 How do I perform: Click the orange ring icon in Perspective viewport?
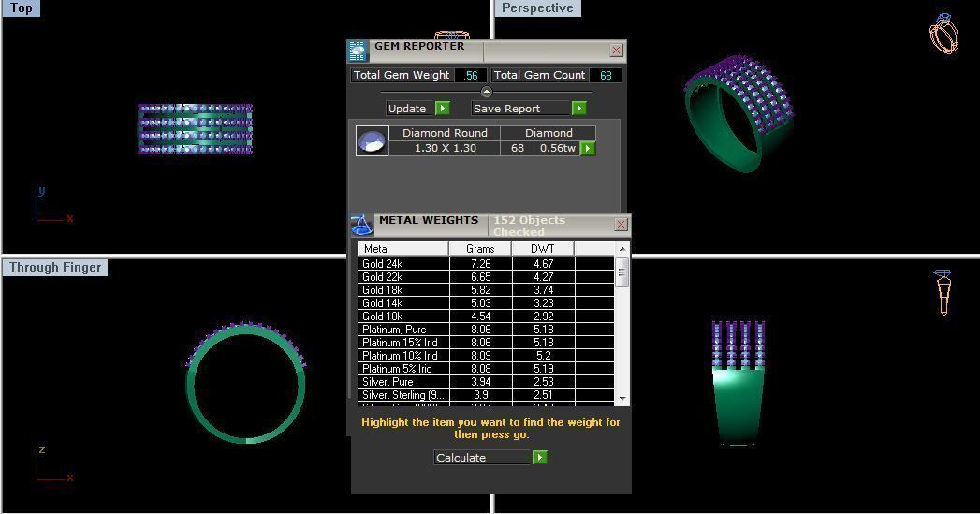tap(943, 33)
